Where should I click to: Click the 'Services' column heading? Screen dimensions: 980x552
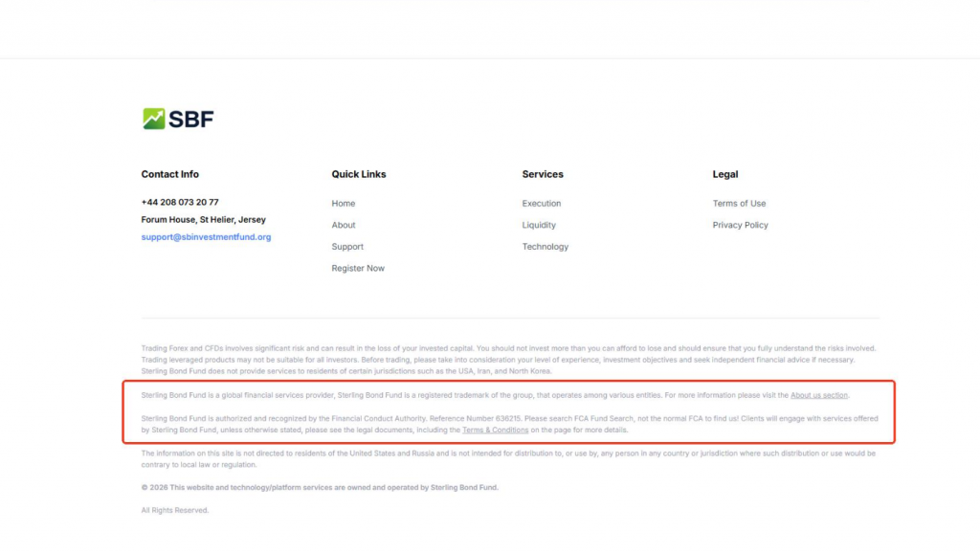click(x=543, y=174)
